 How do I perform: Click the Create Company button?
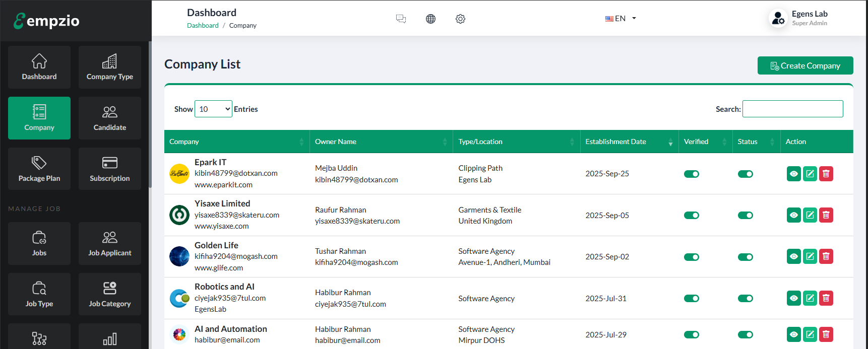(805, 65)
